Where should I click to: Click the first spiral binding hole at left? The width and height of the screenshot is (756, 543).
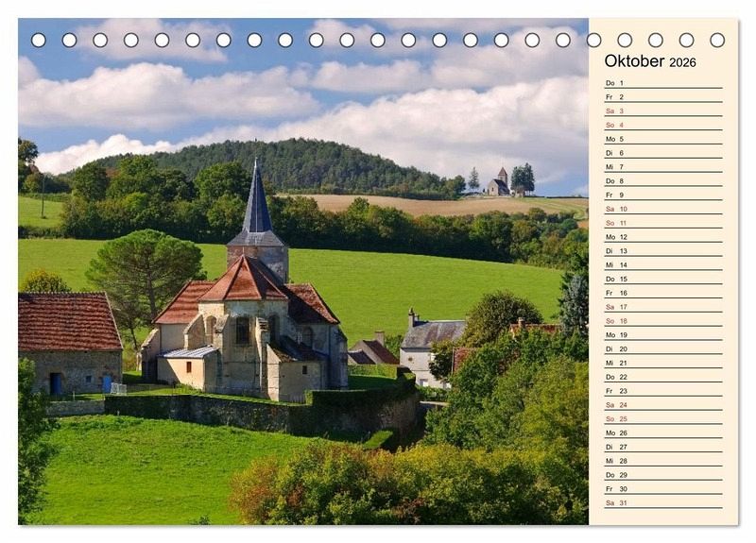point(39,40)
